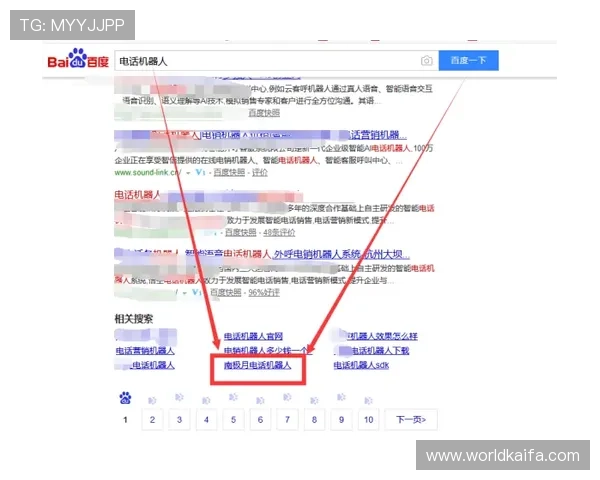Focus the search box containing 电话机器人

[x=276, y=60]
